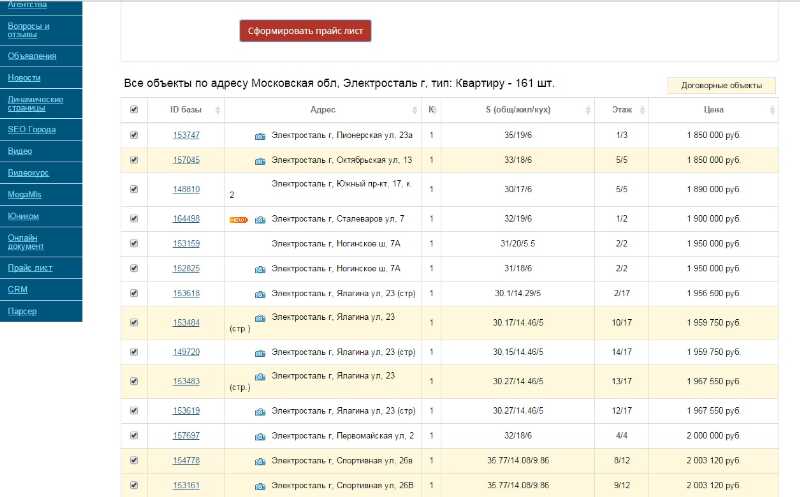Click floor value 10/17
The height and width of the screenshot is (497, 800).
621,322
